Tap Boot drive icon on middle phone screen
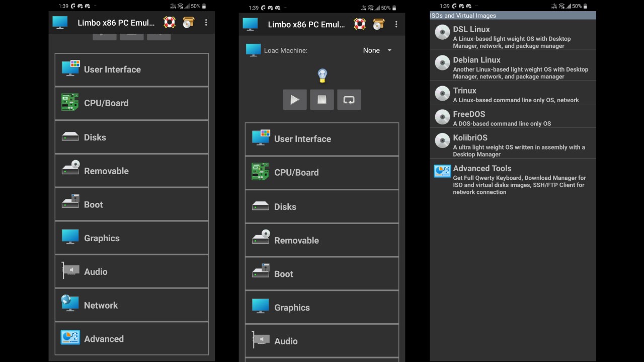Viewport: 644px width, 362px height. coord(261,271)
